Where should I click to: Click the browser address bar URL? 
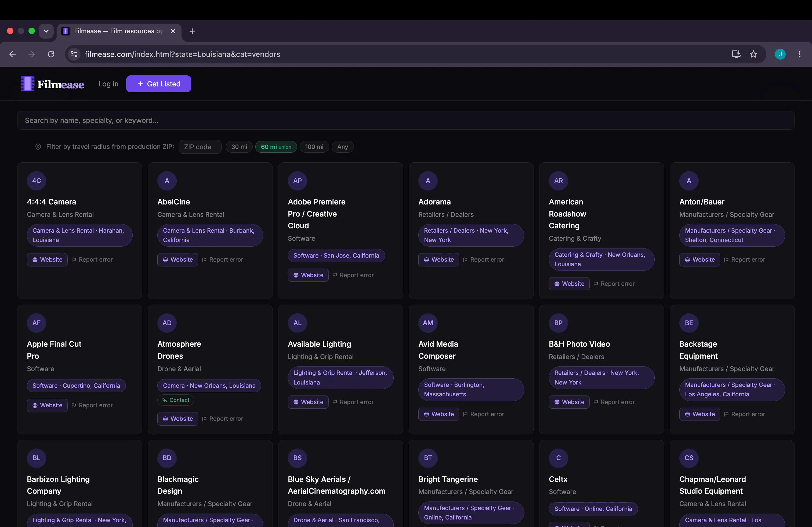[x=183, y=54]
